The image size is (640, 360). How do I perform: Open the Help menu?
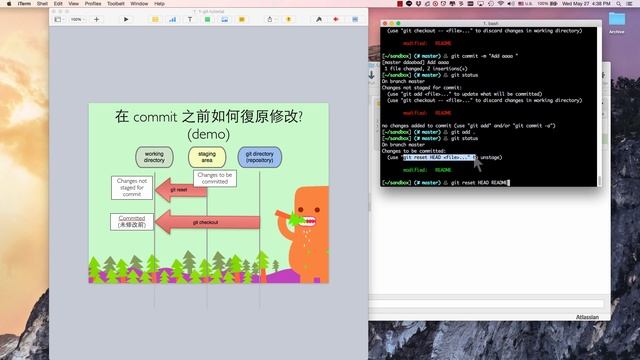(x=159, y=4)
